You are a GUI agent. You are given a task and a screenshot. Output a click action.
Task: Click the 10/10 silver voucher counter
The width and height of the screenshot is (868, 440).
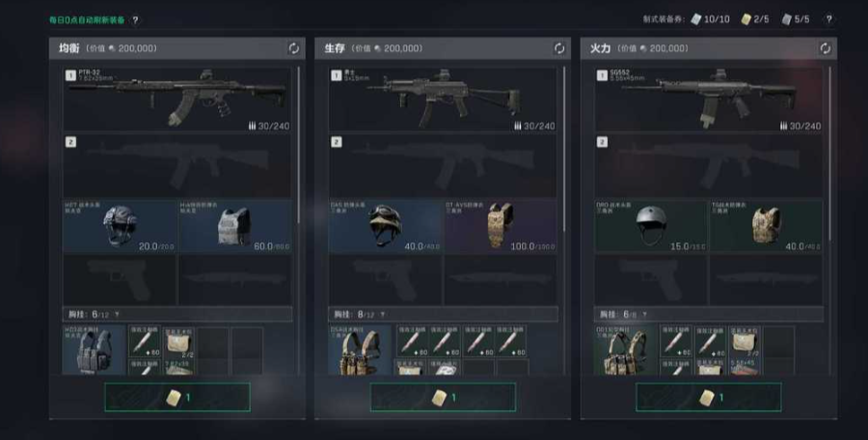[x=710, y=19]
